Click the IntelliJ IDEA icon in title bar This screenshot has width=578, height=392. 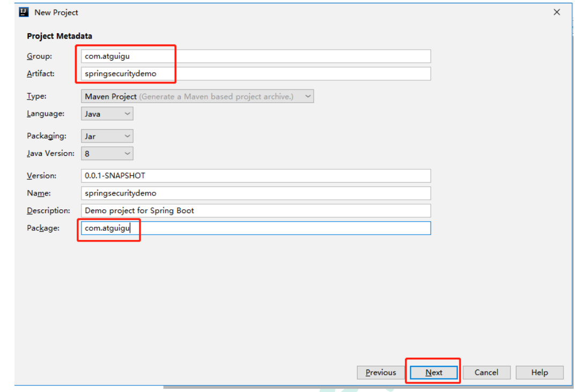(x=24, y=12)
